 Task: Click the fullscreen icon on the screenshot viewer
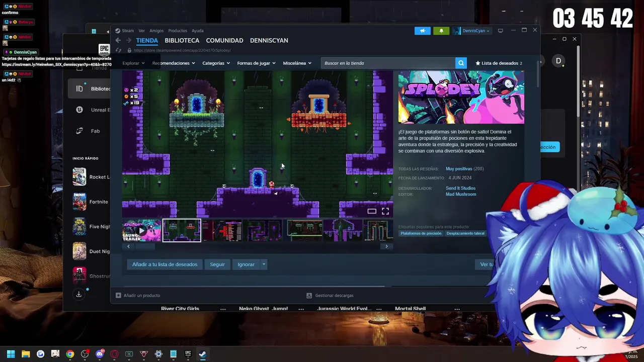[x=385, y=211]
